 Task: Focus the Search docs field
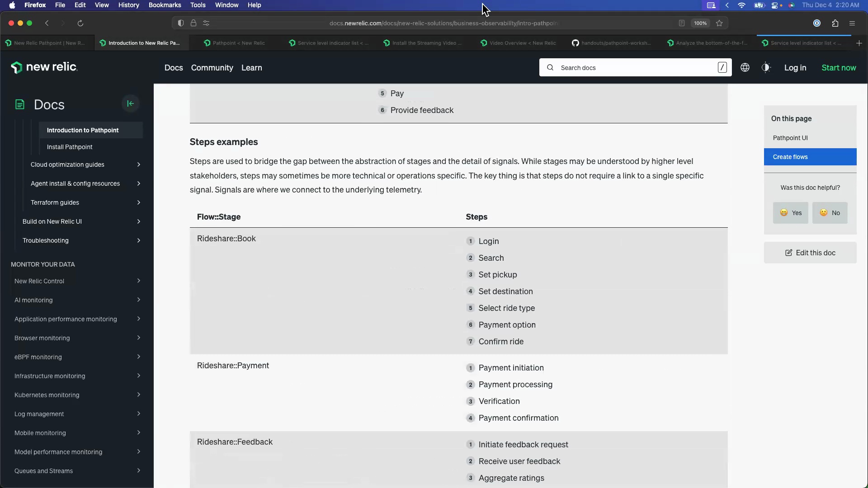tap(633, 67)
